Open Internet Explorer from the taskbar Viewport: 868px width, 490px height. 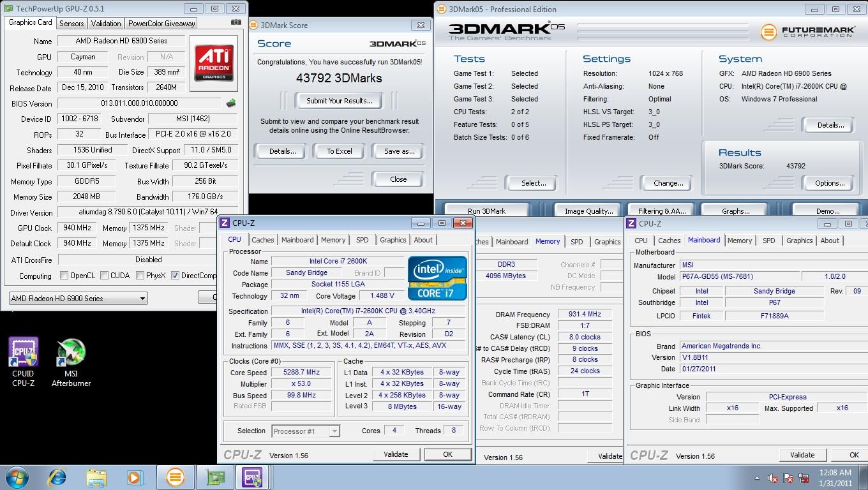[x=57, y=477]
